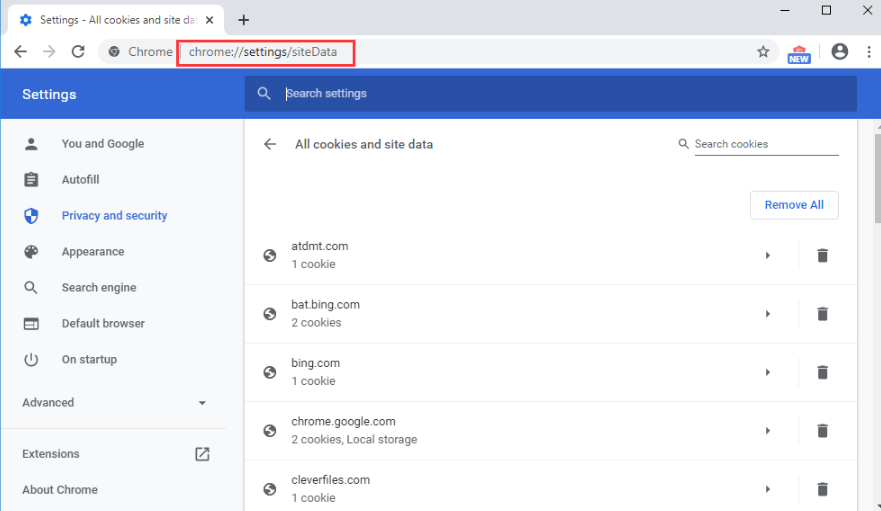Open the profile avatar menu

pyautogui.click(x=839, y=52)
